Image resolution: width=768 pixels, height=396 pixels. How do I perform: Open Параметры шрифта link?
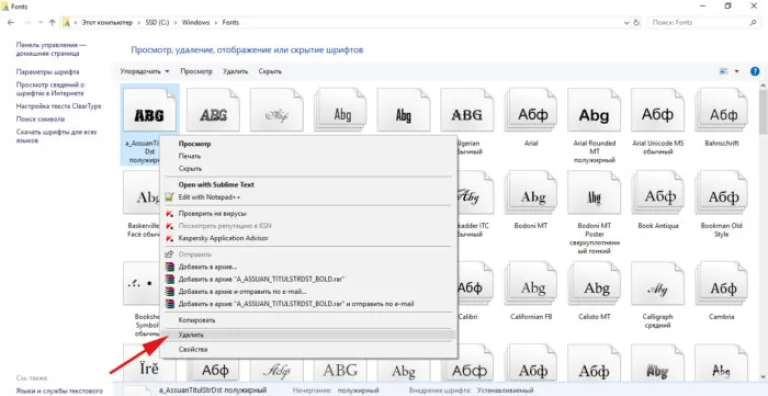pyautogui.click(x=48, y=72)
